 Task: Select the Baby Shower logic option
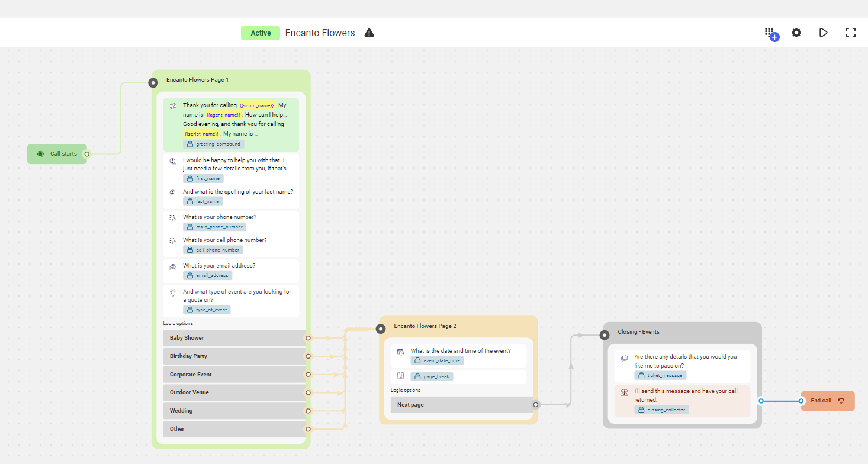click(234, 338)
